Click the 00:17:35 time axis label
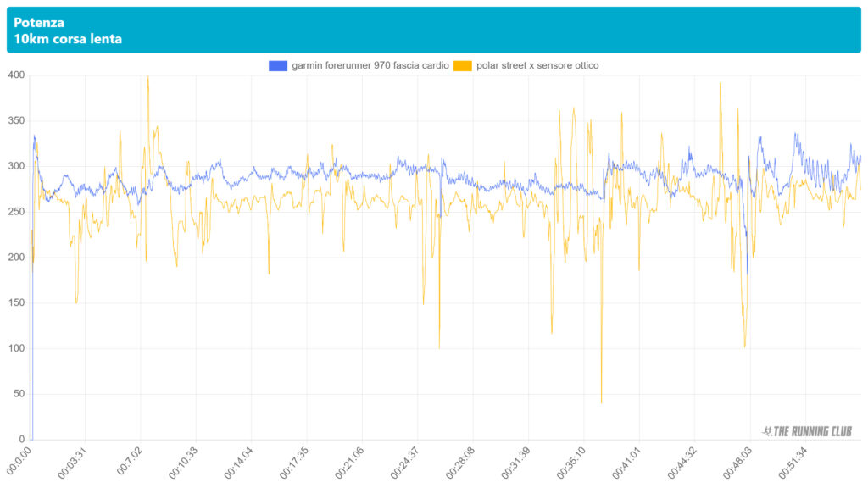Image resolution: width=868 pixels, height=488 pixels. 294,463
